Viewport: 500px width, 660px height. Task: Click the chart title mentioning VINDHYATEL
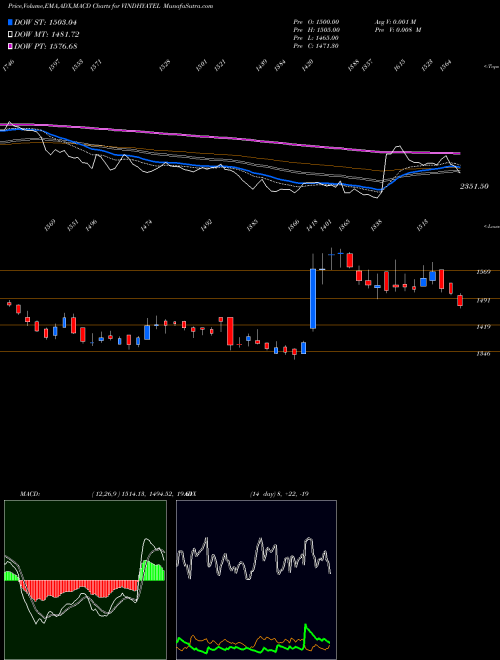(110, 6)
